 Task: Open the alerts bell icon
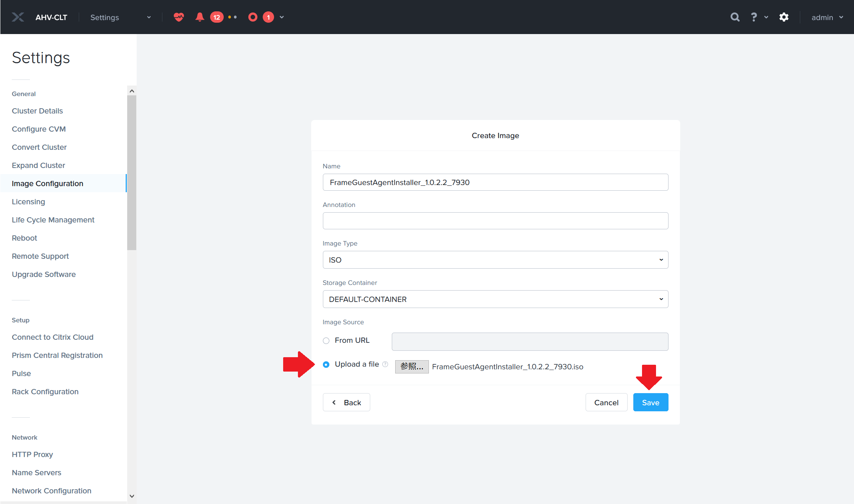pyautogui.click(x=200, y=17)
